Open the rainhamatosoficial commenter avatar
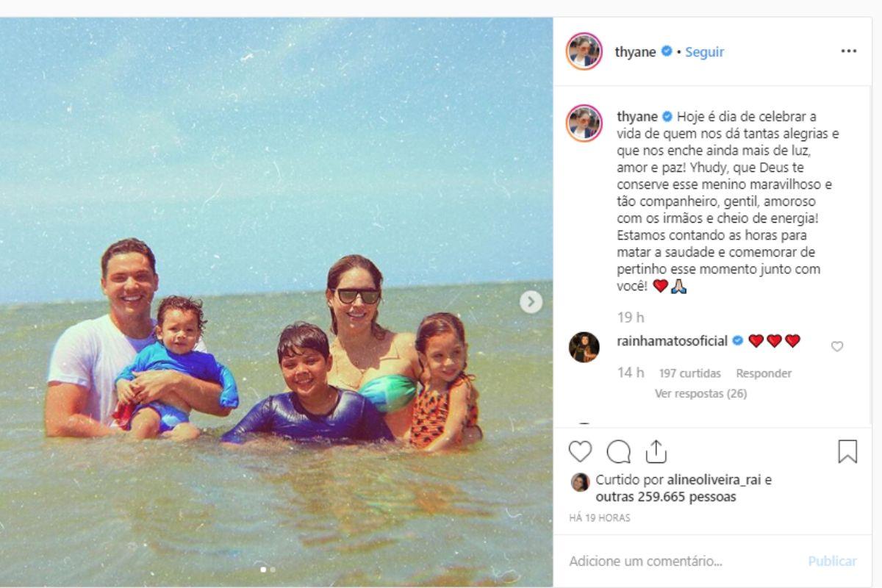The image size is (882, 588). coord(584,347)
